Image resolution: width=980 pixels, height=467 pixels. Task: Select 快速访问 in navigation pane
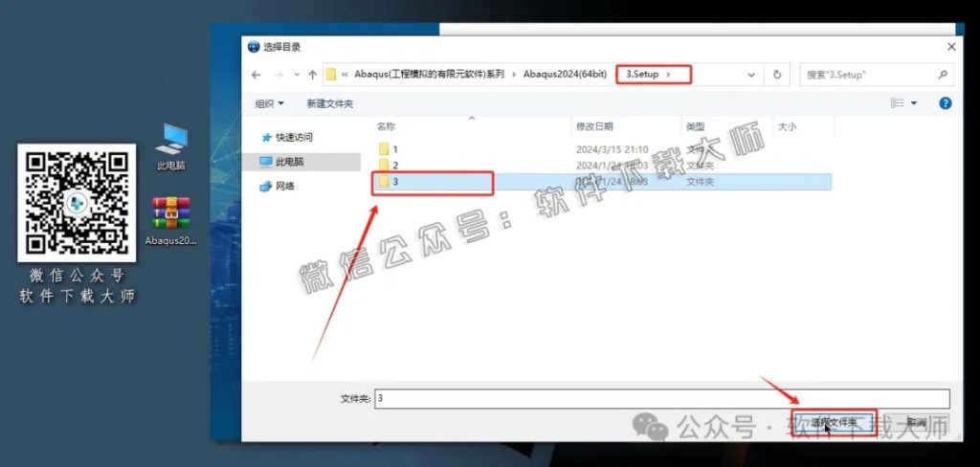coord(287,137)
